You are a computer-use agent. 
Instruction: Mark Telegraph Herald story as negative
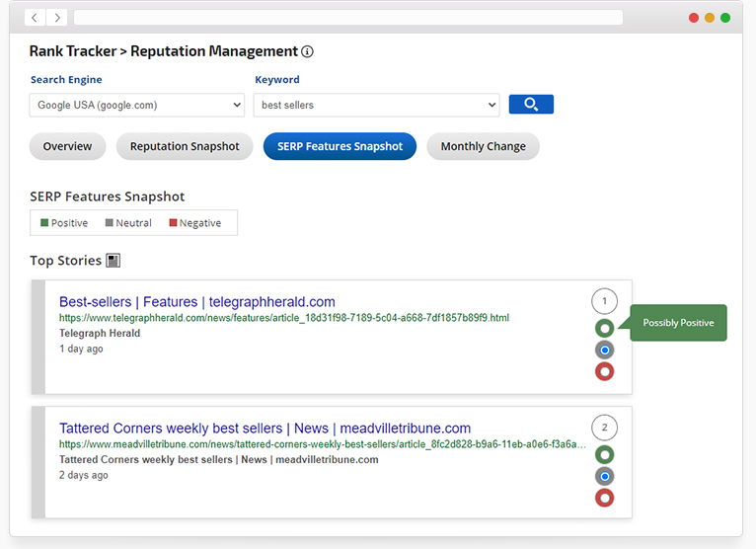(604, 371)
